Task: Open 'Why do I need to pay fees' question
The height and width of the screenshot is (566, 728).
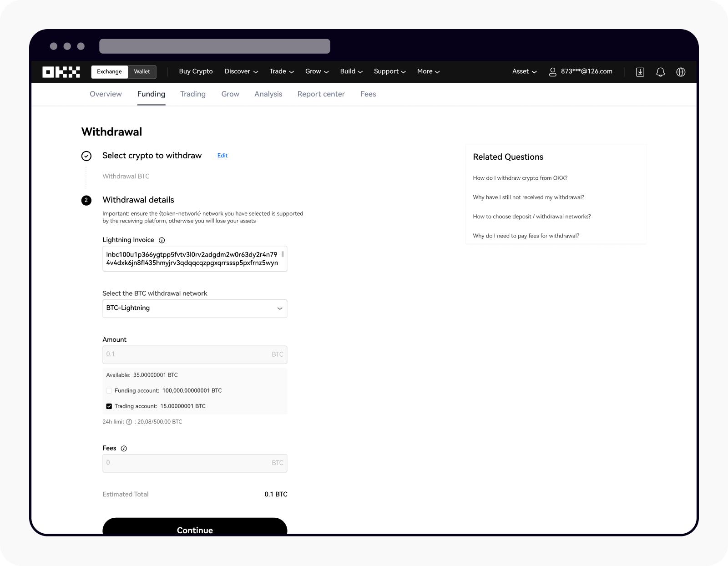Action: tap(526, 236)
